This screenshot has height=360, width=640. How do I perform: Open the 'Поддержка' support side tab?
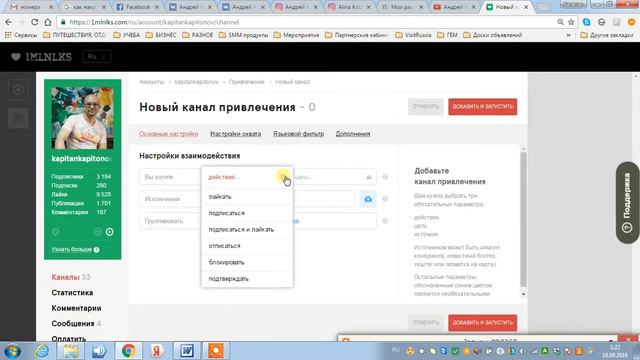[x=627, y=203]
